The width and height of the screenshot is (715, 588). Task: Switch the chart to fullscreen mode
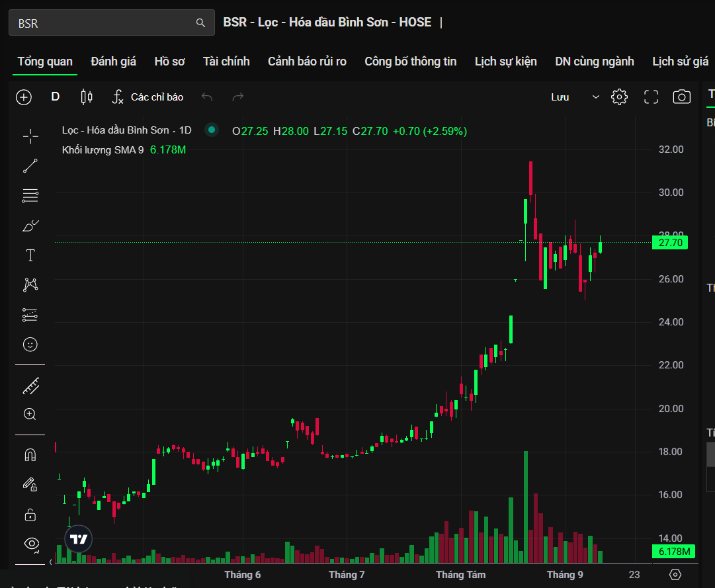tap(651, 97)
